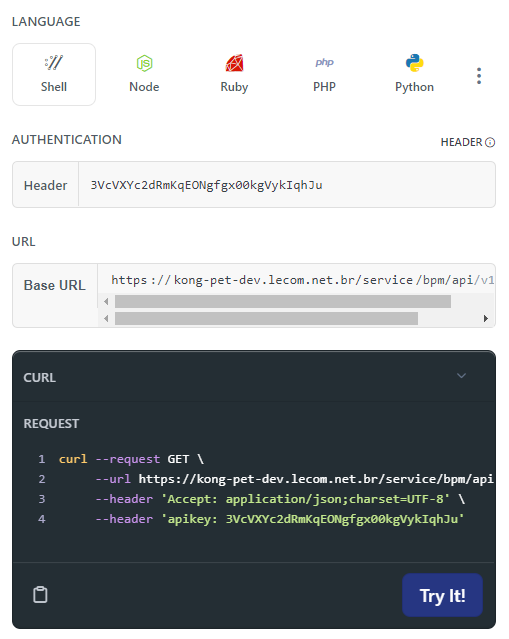
Task: Open more languages three-dot menu
Action: 479,76
